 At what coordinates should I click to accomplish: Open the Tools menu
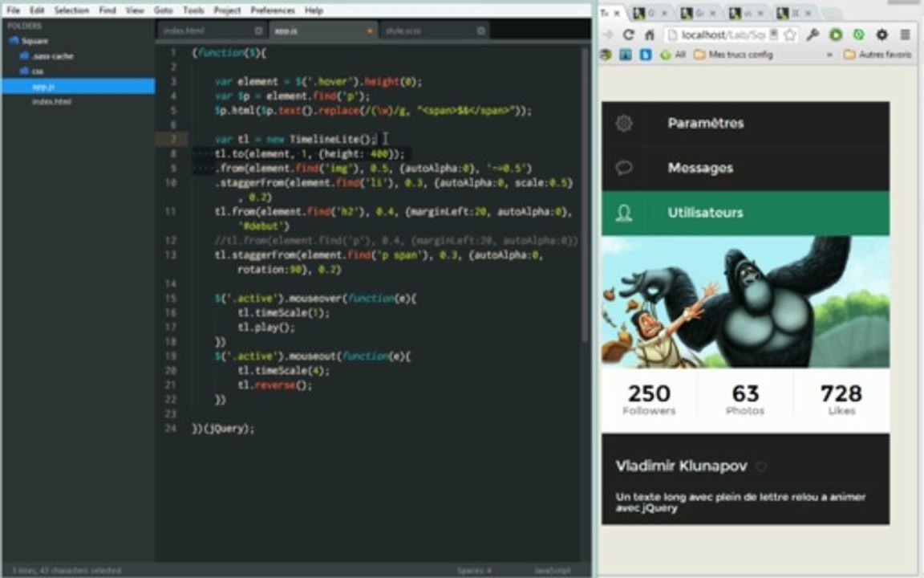193,10
